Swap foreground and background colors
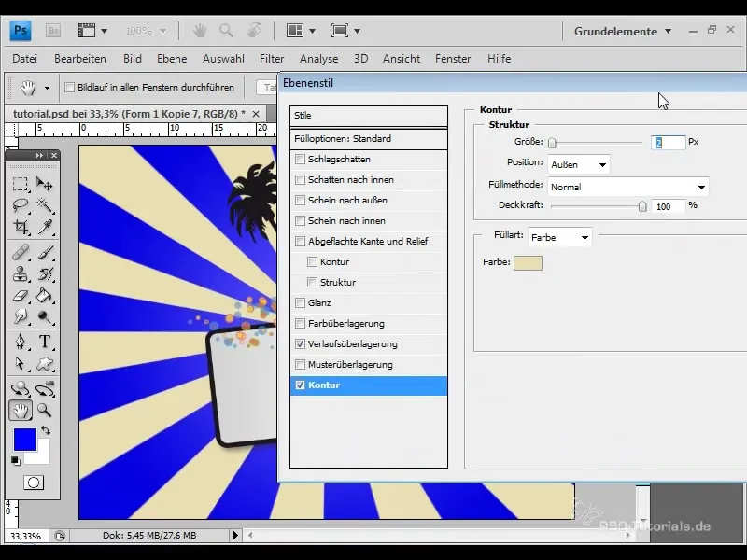The height and width of the screenshot is (560, 747). pos(46,430)
